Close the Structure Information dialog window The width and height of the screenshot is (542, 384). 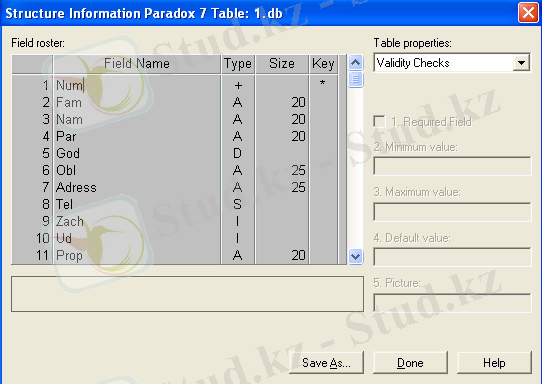[528, 13]
